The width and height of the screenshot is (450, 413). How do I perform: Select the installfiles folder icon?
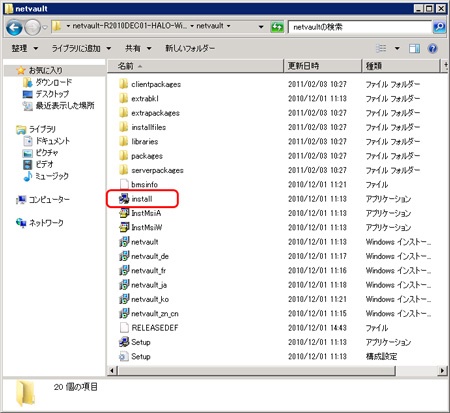pos(124,127)
